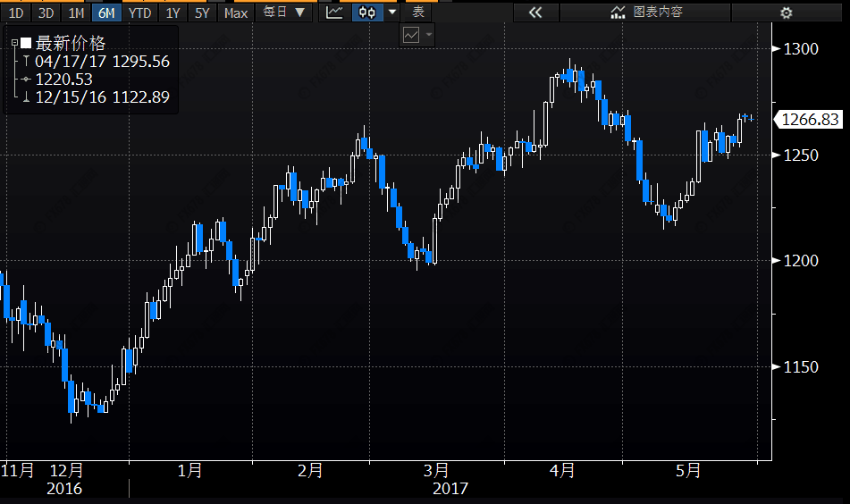
Task: Choose the 5Y time range
Action: (202, 13)
